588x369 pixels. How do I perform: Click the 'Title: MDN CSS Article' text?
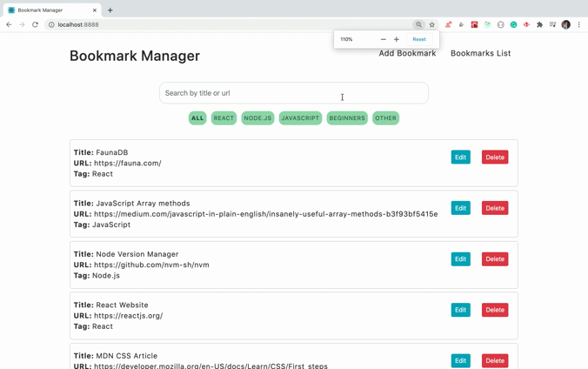pyautogui.click(x=116, y=356)
